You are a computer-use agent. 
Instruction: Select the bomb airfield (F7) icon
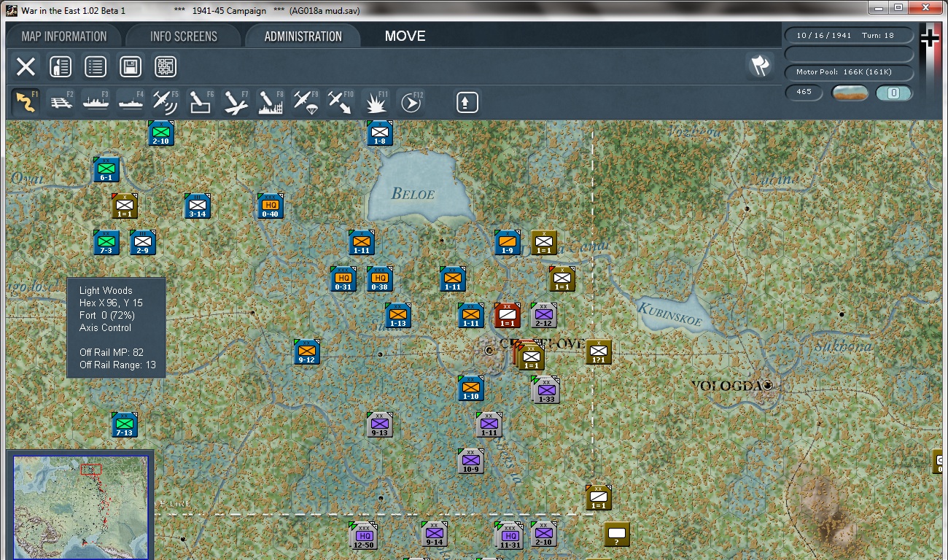pyautogui.click(x=236, y=102)
